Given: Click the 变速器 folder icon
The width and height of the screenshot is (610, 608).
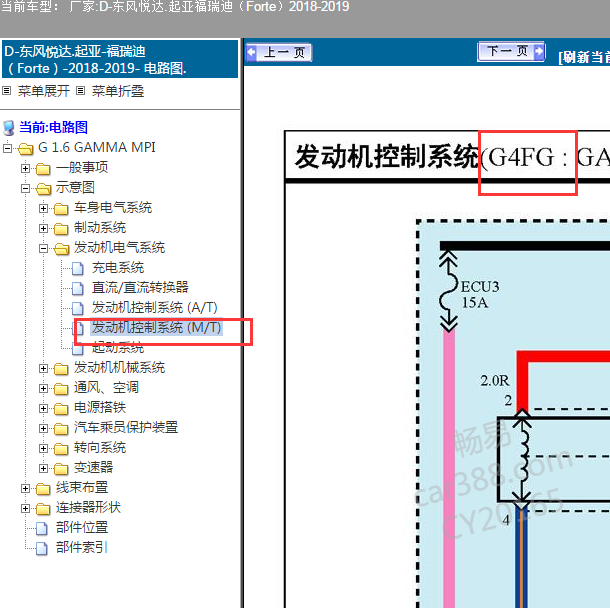Looking at the screenshot, I should coord(61,469).
